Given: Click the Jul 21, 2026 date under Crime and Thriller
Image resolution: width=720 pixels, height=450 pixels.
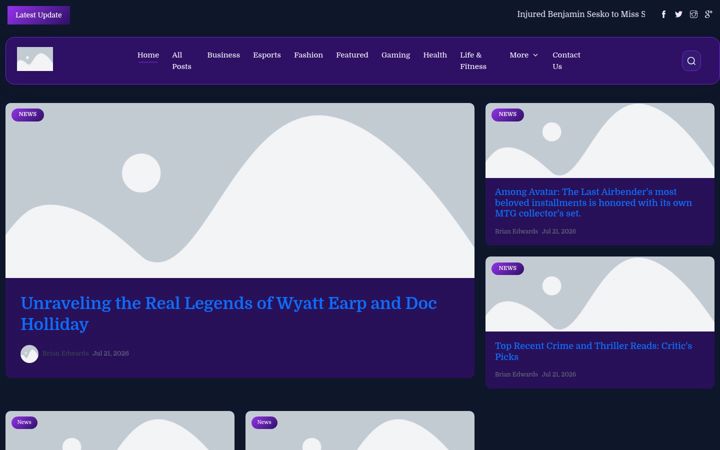Looking at the screenshot, I should click(x=559, y=374).
